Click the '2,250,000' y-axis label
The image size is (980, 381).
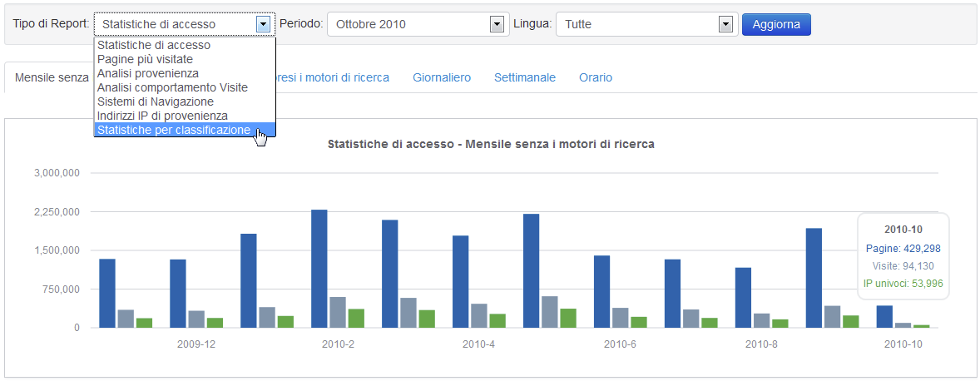[x=57, y=212]
